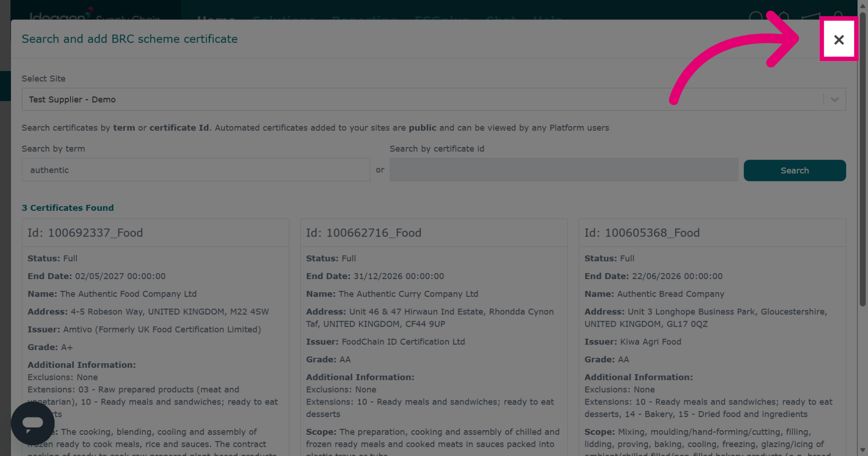
Task: Click the vertical scrollbar thumb
Action: (863, 158)
